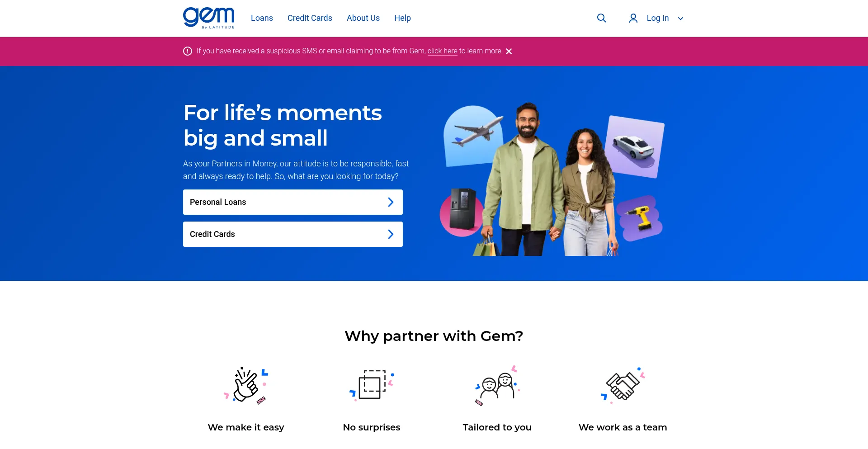Dismiss the suspicious SMS alert banner

509,51
